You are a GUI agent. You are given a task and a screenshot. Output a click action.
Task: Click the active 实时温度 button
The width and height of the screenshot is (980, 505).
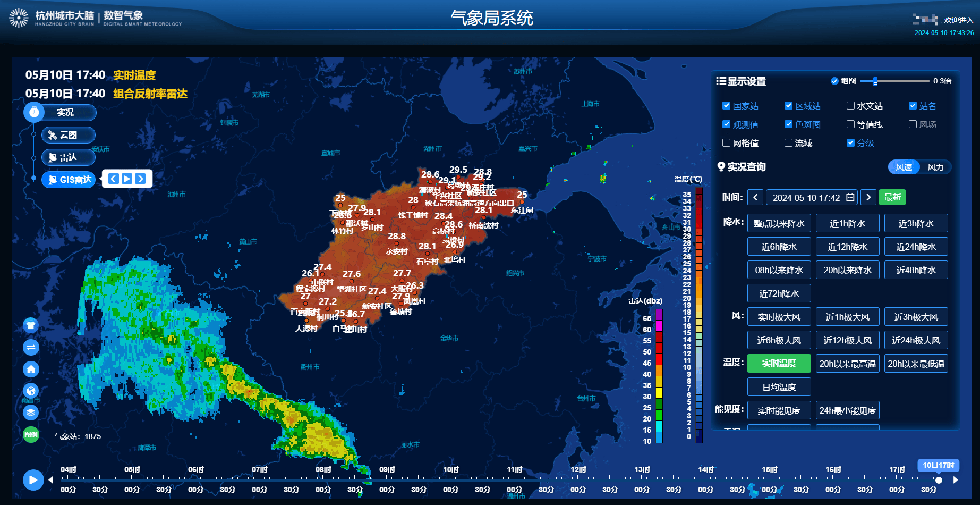779,364
